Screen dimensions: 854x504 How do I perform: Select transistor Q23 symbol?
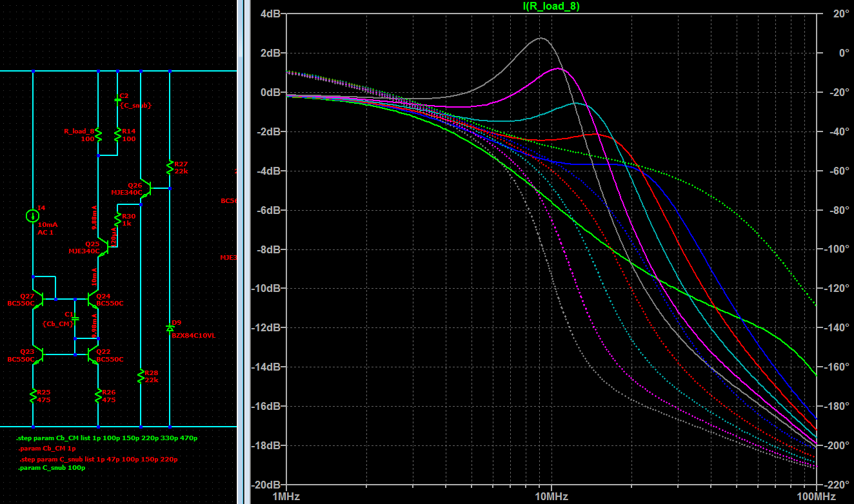[x=38, y=354]
